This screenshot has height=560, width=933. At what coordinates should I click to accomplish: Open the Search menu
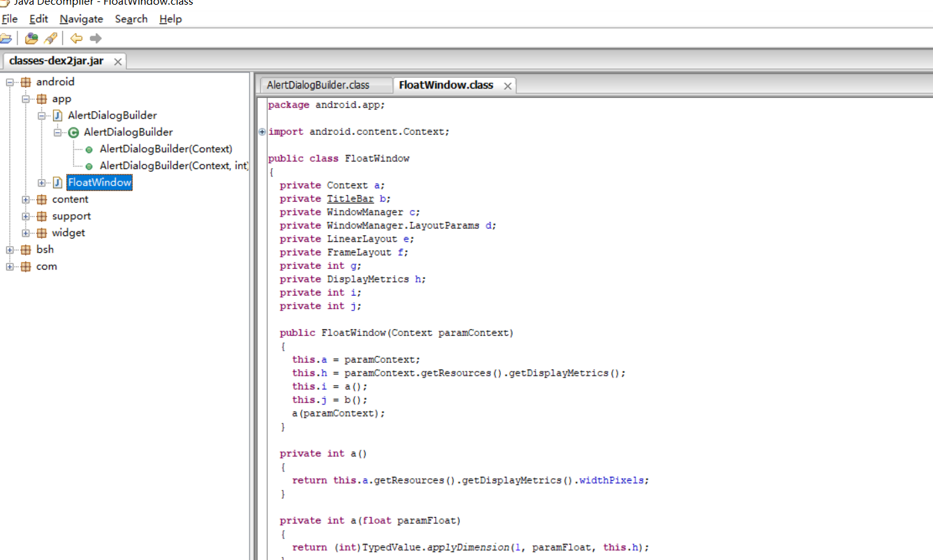[x=131, y=19]
